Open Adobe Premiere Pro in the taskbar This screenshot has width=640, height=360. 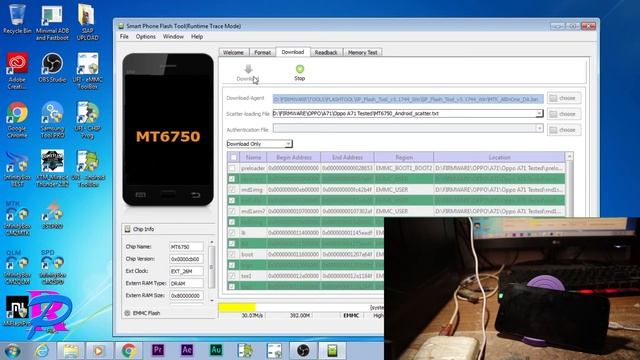tap(158, 350)
